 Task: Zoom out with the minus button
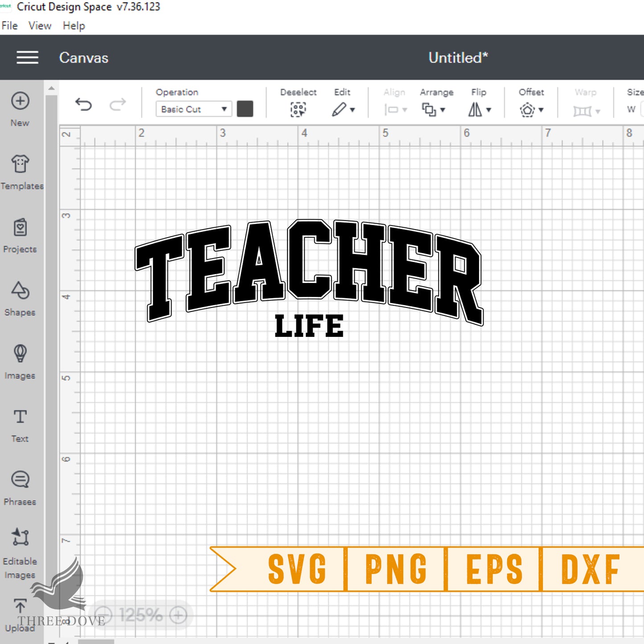(104, 615)
